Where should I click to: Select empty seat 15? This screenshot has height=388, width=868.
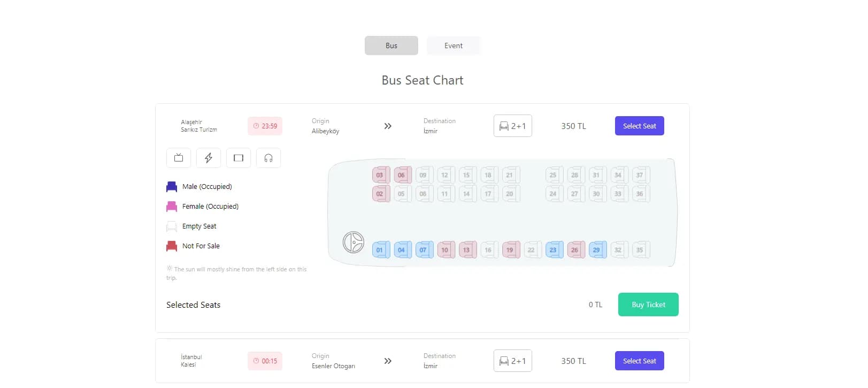(467, 175)
